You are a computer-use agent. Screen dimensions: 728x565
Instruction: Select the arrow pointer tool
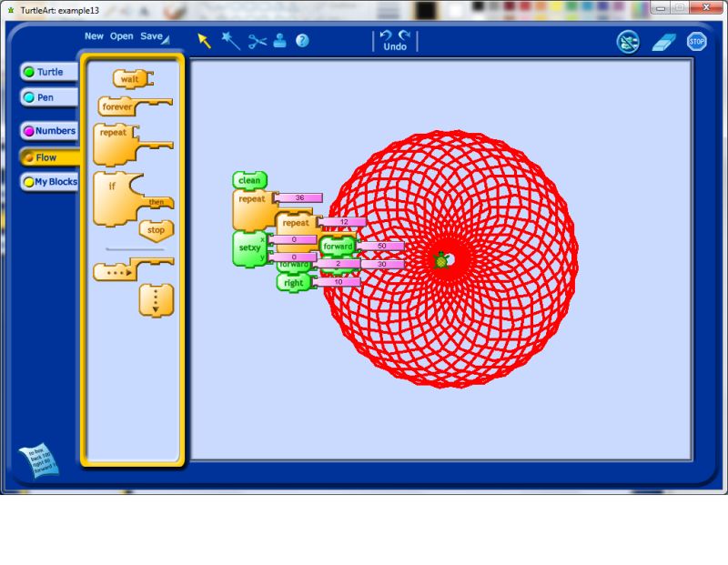point(202,40)
